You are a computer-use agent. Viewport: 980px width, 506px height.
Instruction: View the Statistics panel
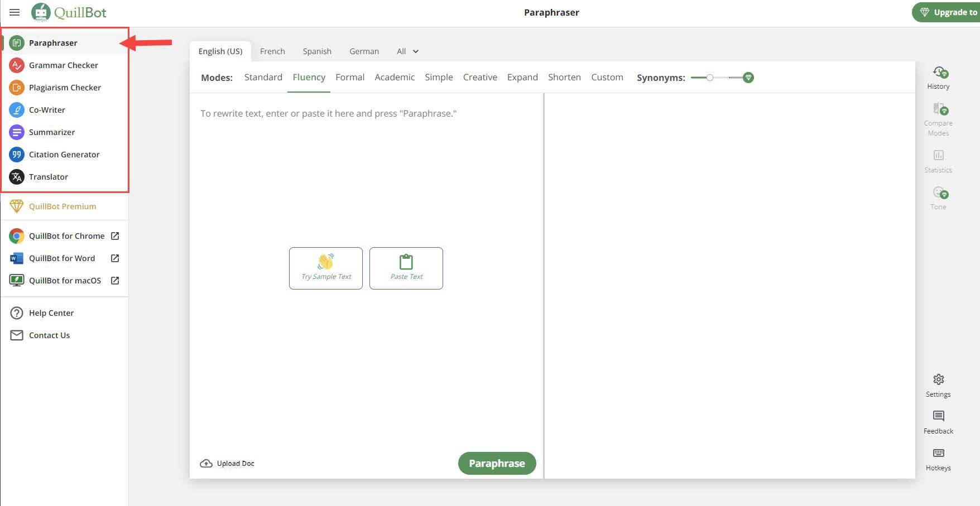click(938, 161)
